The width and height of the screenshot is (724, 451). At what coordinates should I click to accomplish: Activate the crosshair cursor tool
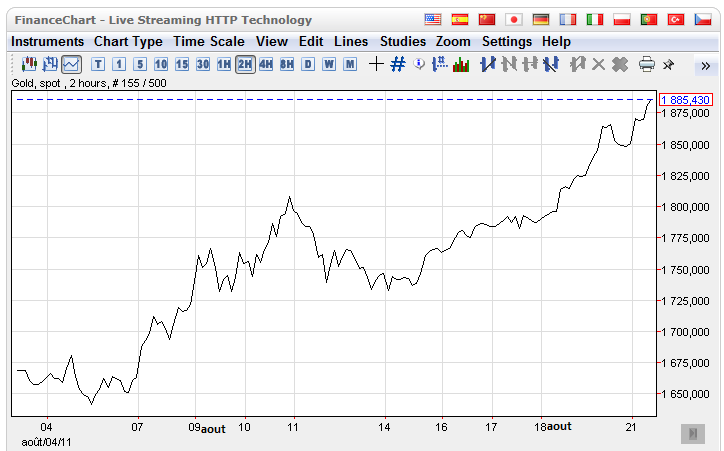(376, 64)
